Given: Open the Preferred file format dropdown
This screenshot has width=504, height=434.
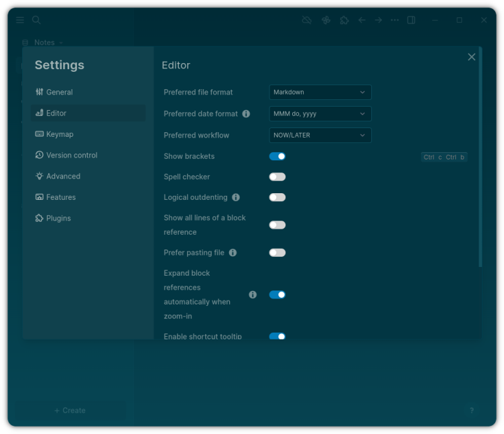Looking at the screenshot, I should point(320,93).
